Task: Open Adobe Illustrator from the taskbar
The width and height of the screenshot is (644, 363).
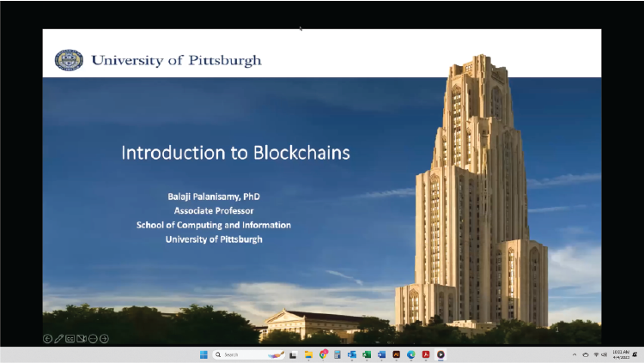Action: (x=397, y=354)
